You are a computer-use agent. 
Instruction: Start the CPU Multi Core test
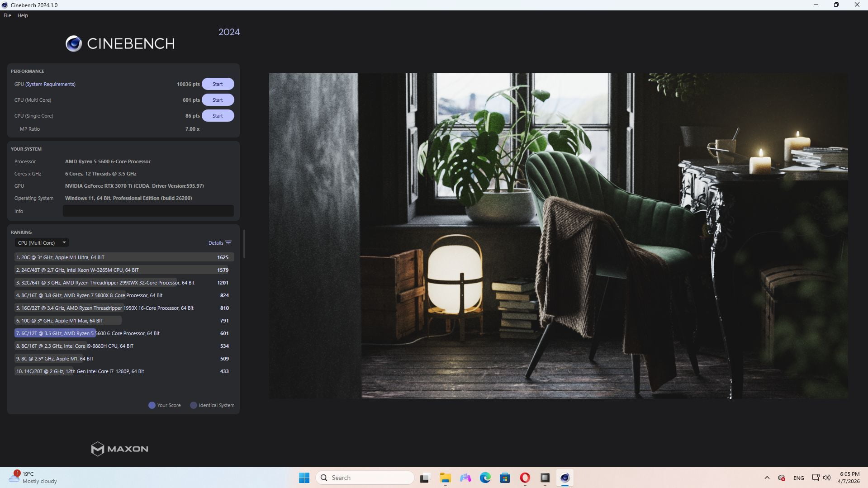point(218,100)
